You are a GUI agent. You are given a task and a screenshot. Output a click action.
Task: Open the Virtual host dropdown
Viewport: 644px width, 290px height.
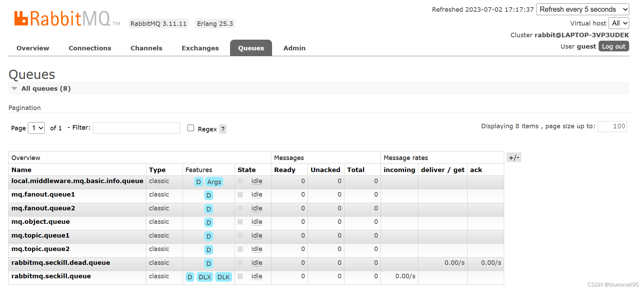click(x=619, y=23)
